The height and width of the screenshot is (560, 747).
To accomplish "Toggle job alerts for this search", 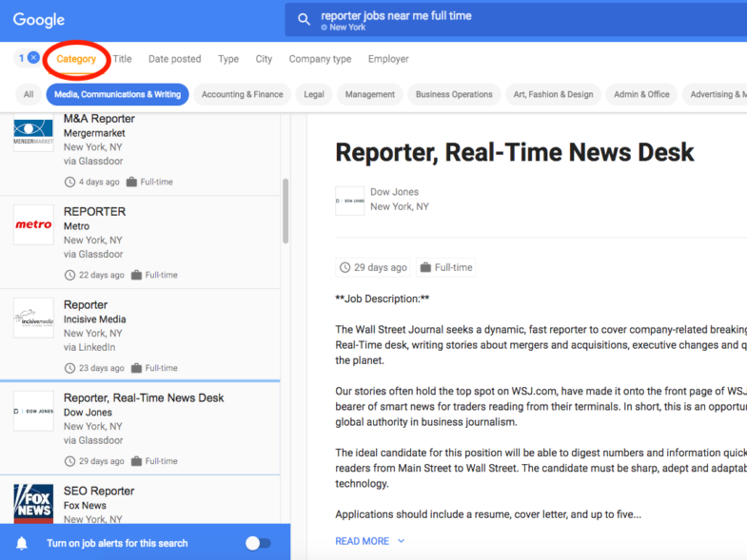I will click(258, 543).
